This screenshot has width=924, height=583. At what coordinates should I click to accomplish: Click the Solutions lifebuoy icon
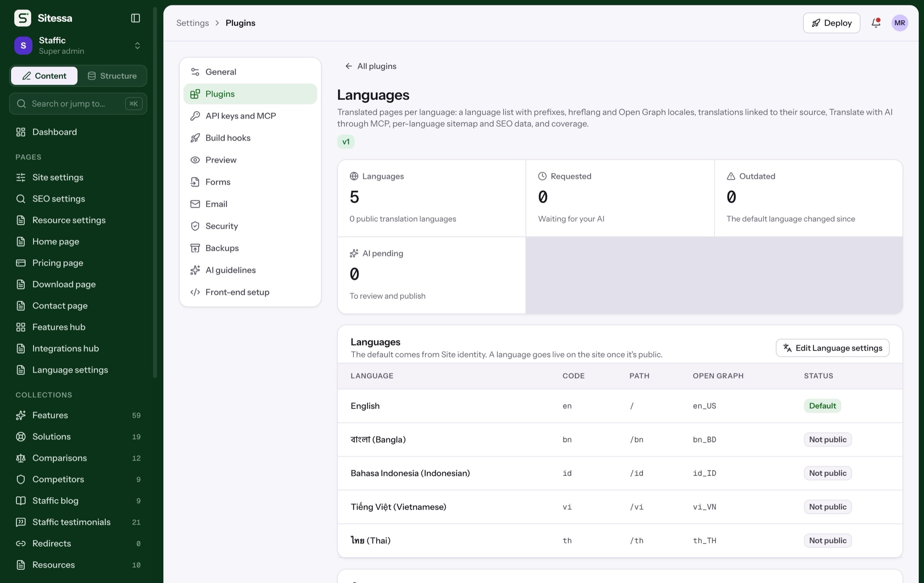pos(21,436)
